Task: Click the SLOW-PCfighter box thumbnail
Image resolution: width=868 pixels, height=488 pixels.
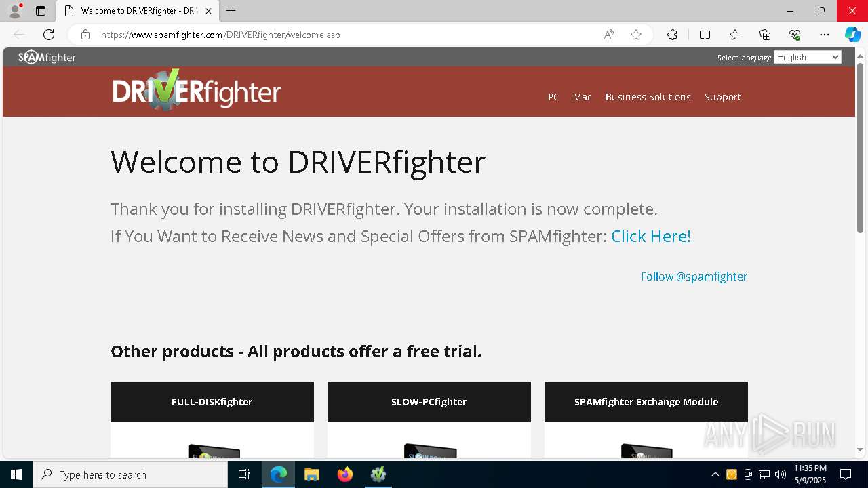Action: [x=430, y=451]
